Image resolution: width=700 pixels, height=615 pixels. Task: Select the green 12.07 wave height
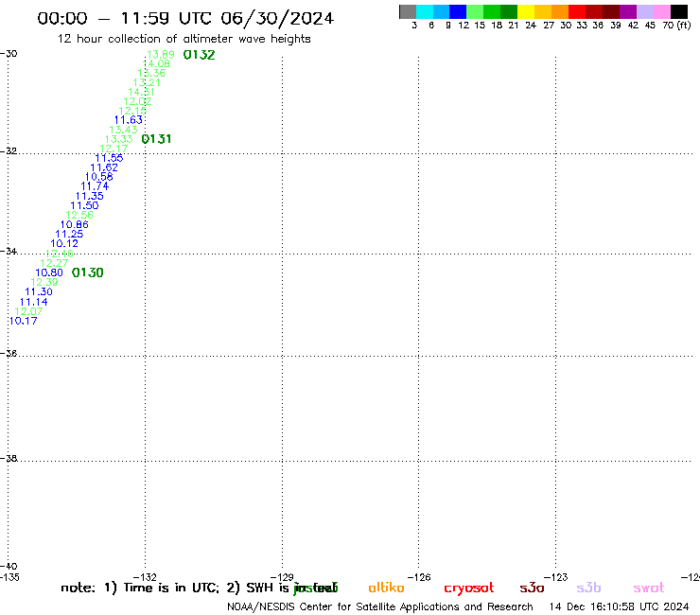pyautogui.click(x=28, y=311)
